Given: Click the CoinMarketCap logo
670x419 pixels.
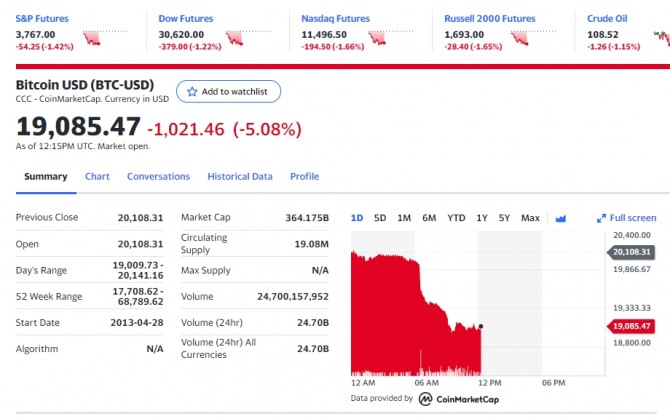Looking at the screenshot, I should pyautogui.click(x=425, y=399).
